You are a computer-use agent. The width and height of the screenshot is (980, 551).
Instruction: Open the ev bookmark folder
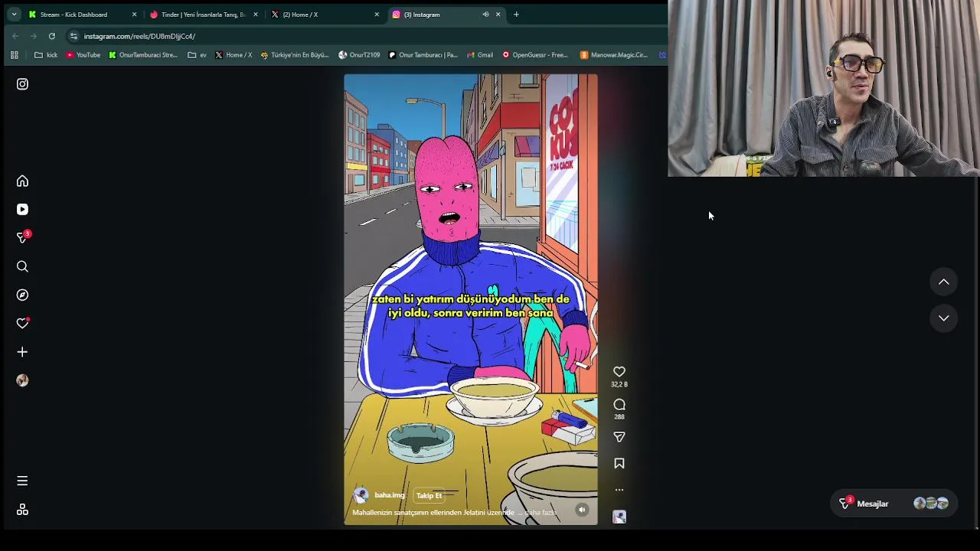click(198, 55)
